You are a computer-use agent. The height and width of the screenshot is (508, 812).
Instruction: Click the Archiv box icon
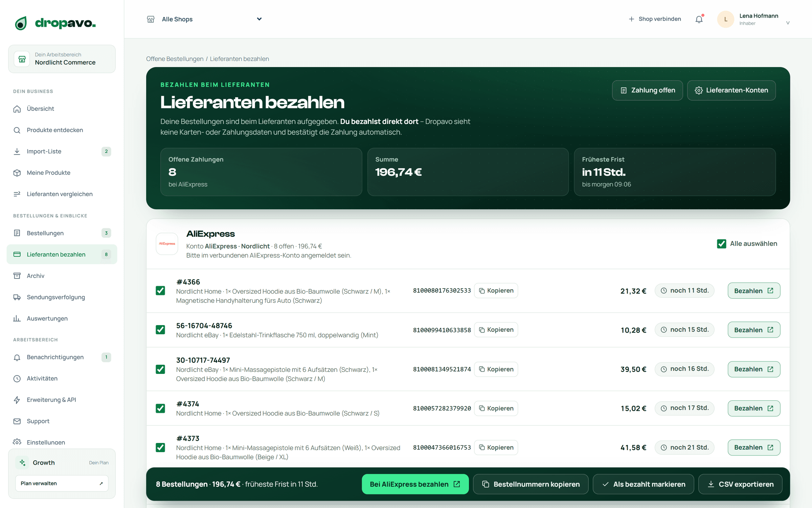(x=17, y=276)
